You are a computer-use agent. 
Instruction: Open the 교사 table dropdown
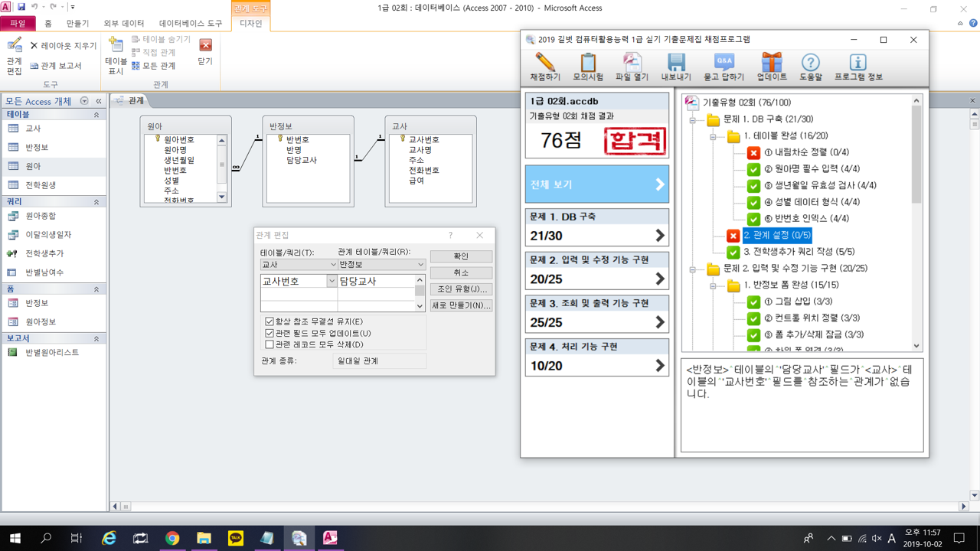(332, 265)
